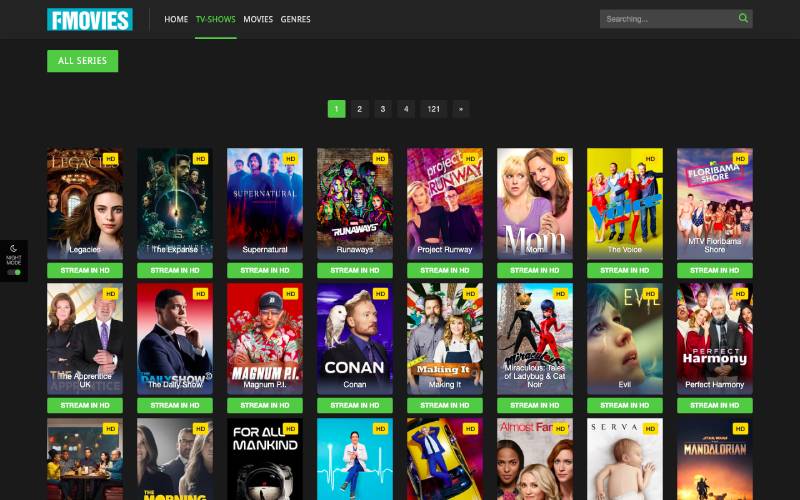The image size is (800, 500).
Task: Open The Mandalorian poster
Action: coord(715,459)
